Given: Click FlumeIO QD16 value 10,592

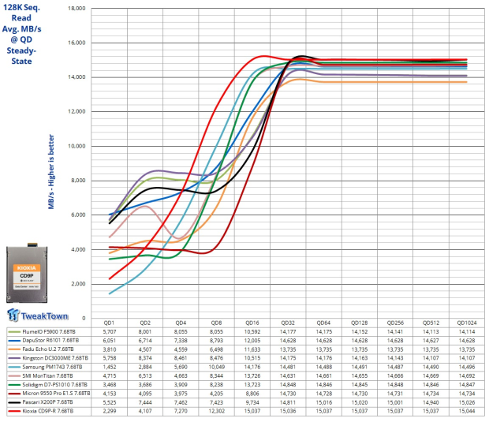Looking at the screenshot, I should coord(252,332).
